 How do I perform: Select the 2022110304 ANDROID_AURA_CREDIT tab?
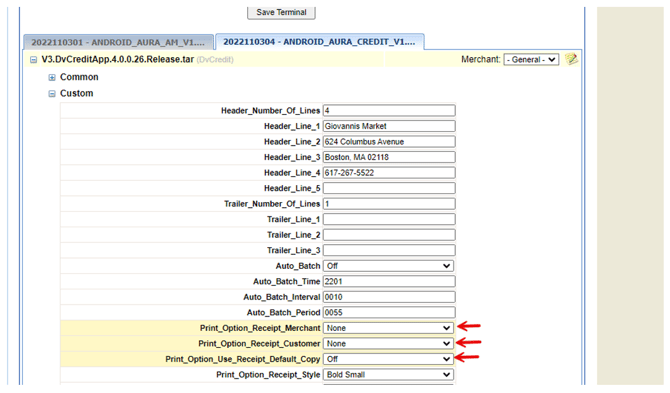pyautogui.click(x=319, y=42)
